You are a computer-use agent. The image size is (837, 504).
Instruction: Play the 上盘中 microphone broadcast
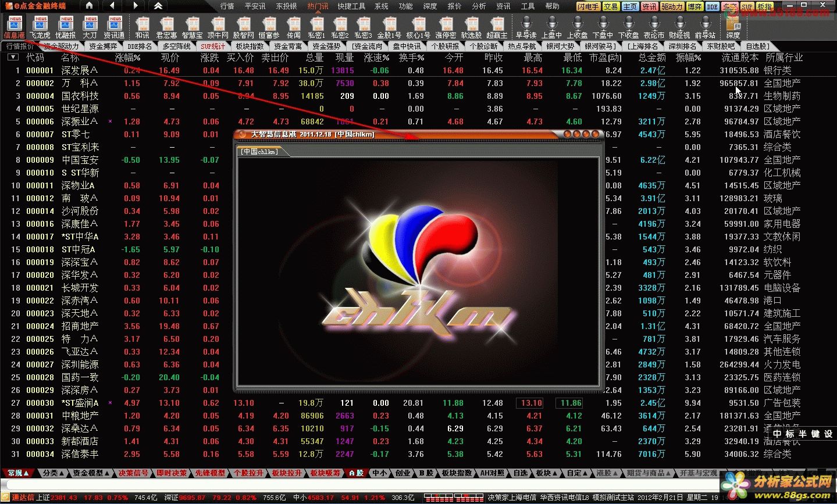point(551,27)
